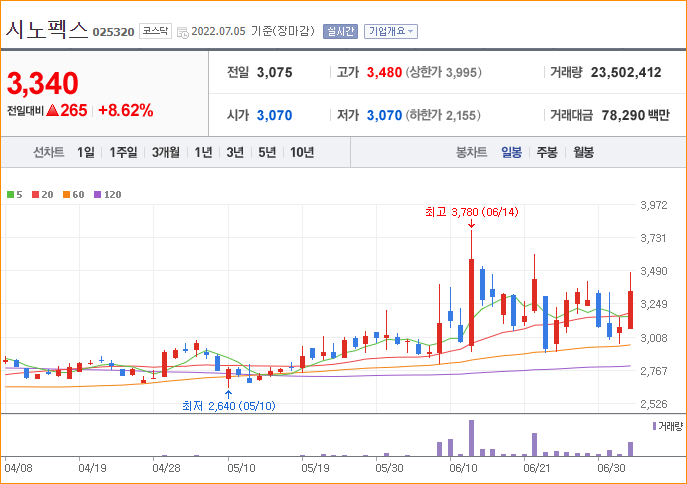Click the 코스닥 market badge

coord(155,31)
